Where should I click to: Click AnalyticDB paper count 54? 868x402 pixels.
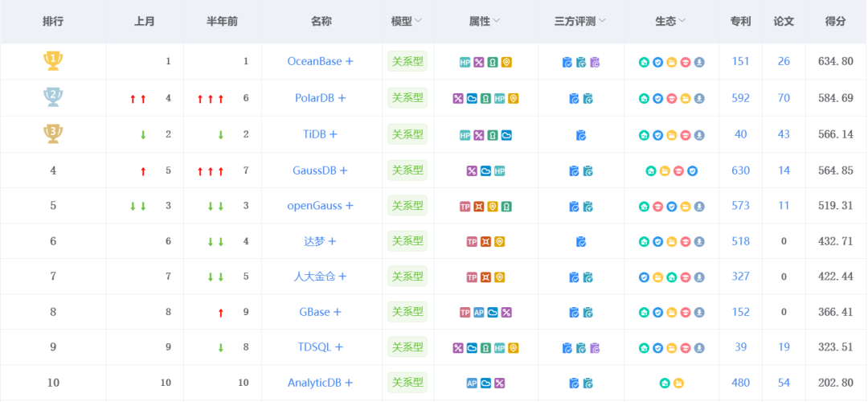click(784, 384)
